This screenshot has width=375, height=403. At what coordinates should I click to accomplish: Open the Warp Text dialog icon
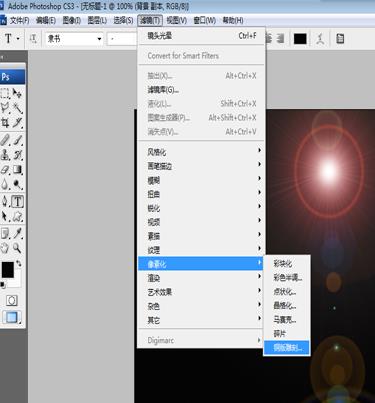[320, 39]
